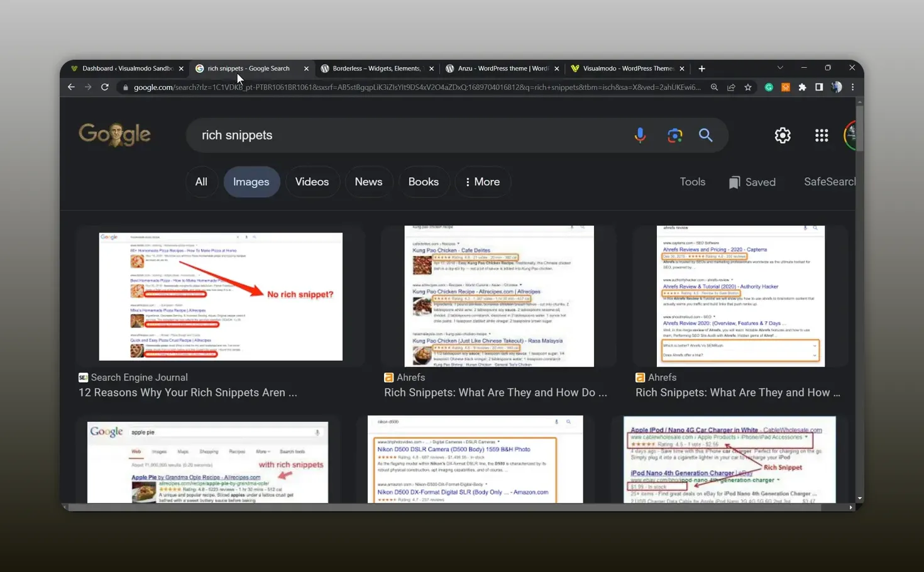Open the Apple iPod Car Charger snippet image
This screenshot has width=924, height=572.
point(730,459)
